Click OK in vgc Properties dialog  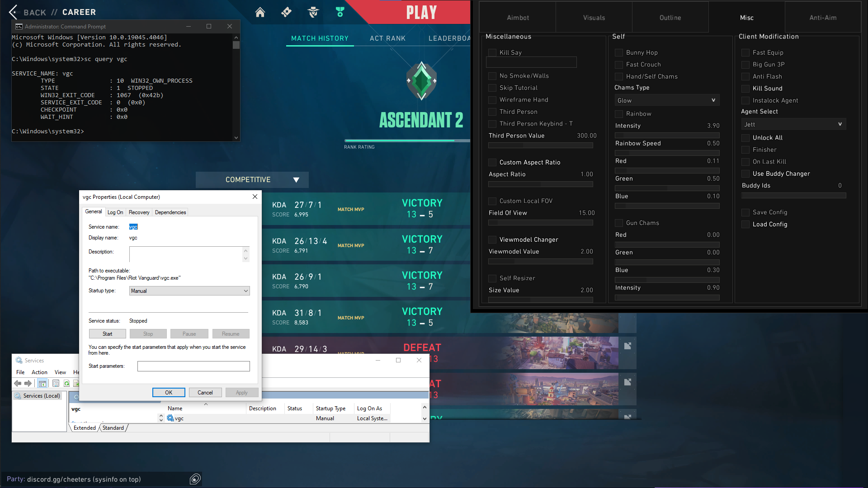pos(169,392)
